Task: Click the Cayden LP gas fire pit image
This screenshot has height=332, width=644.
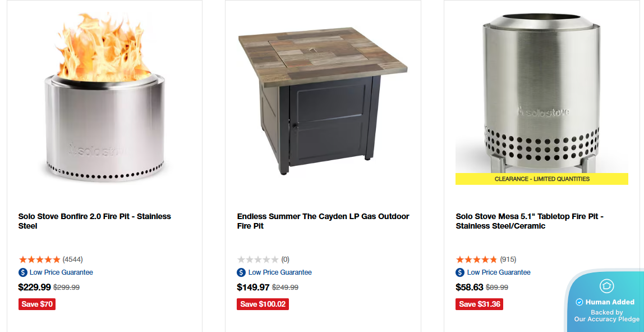Action: click(x=323, y=98)
